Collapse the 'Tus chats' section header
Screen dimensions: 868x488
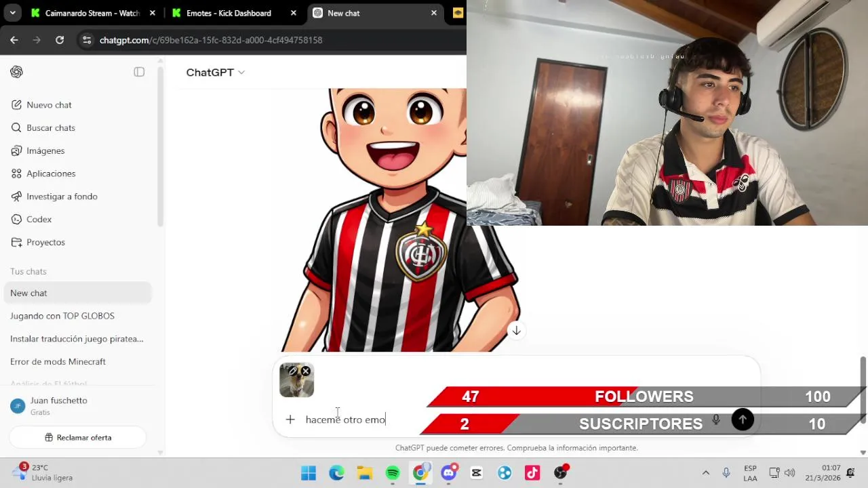point(28,271)
